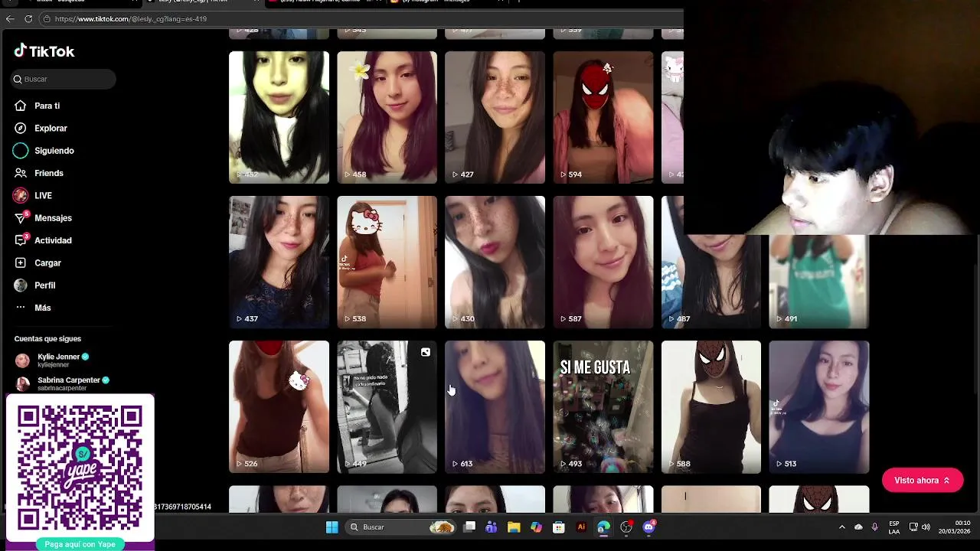The image size is (980, 551).
Task: Open the video with 526 views
Action: click(279, 406)
